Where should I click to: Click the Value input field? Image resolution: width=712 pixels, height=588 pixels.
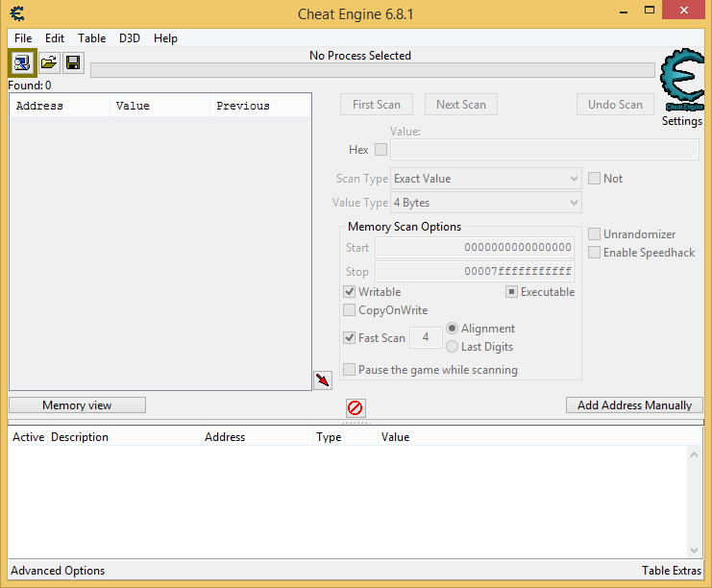pyautogui.click(x=545, y=149)
